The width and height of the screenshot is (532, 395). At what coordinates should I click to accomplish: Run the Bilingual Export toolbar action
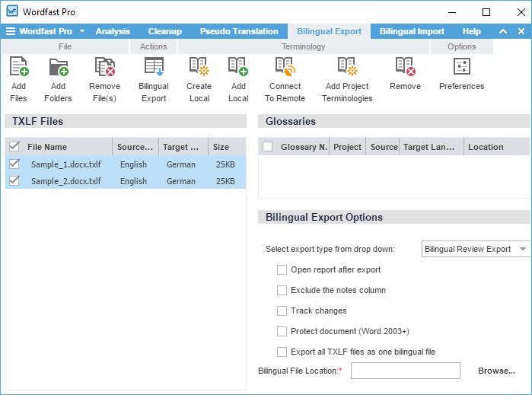(x=154, y=68)
